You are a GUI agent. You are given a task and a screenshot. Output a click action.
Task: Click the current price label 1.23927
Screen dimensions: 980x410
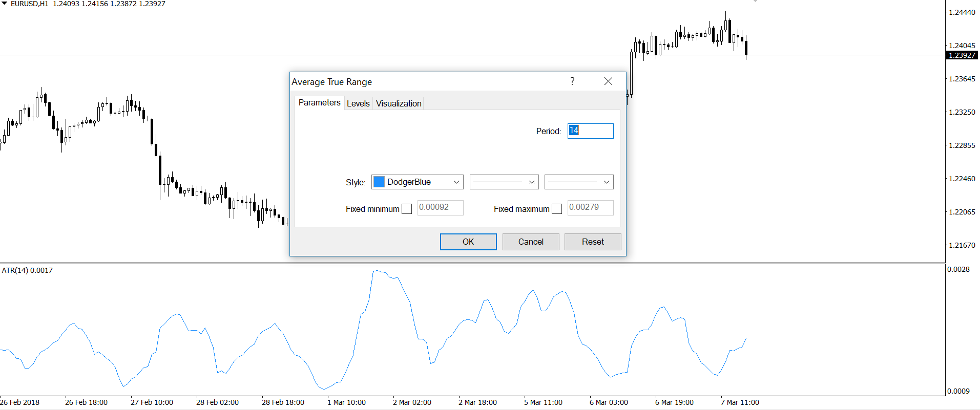tap(962, 55)
